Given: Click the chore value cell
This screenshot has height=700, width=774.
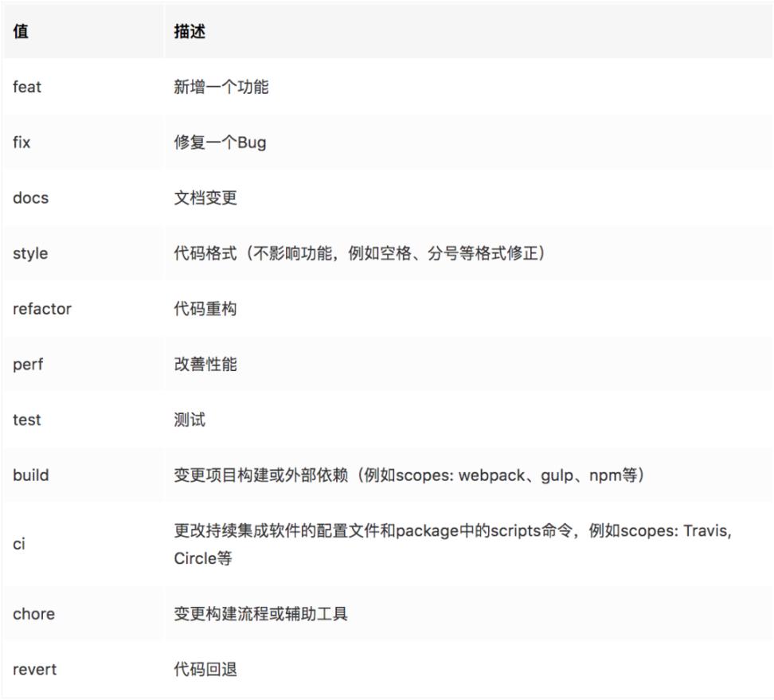Looking at the screenshot, I should click(33, 614).
